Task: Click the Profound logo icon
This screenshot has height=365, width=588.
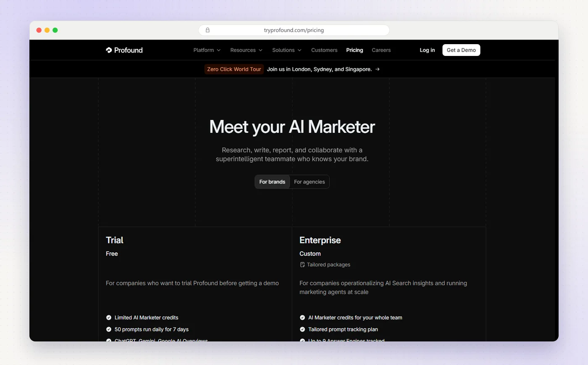Action: pos(109,50)
